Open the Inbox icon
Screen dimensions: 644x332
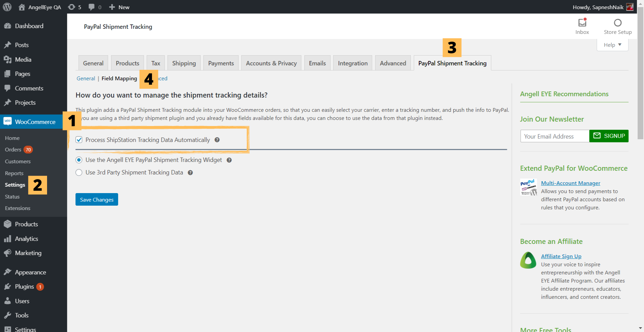(582, 22)
